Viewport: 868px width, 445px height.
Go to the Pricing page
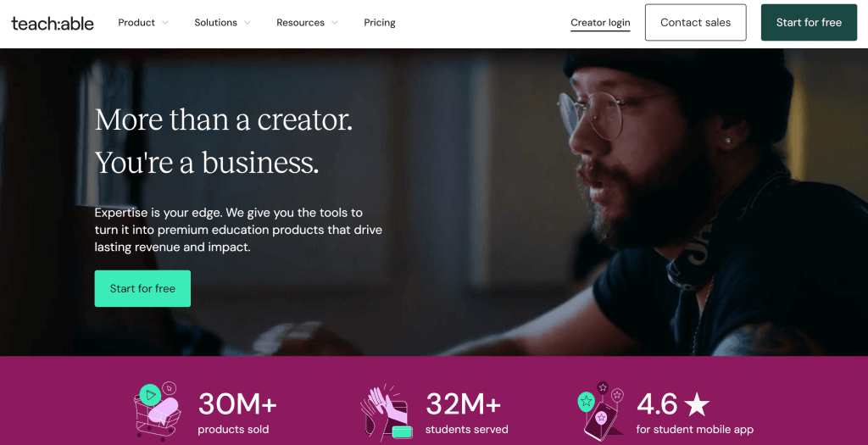point(380,23)
